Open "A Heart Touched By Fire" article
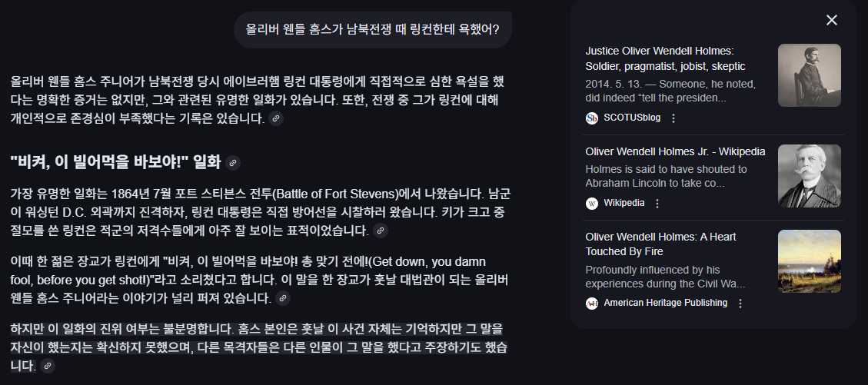Screen dimensions: 868x385 point(660,244)
